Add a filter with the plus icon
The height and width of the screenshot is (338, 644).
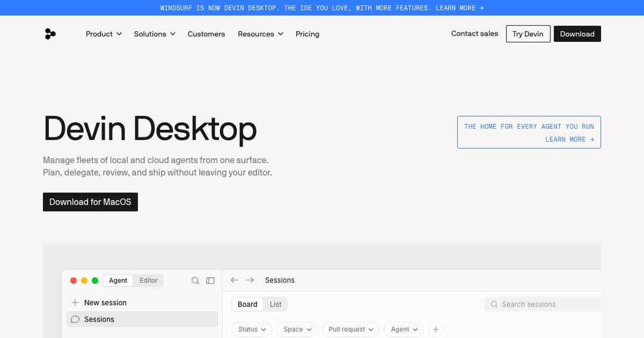436,330
